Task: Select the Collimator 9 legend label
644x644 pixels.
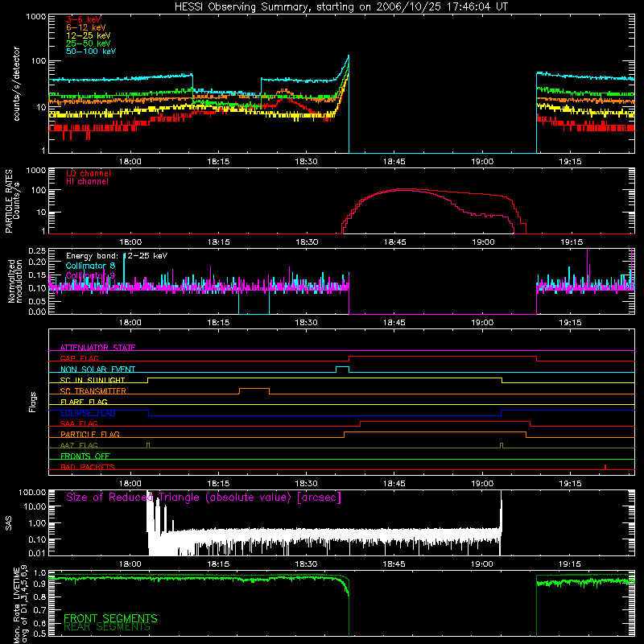Action: pos(90,275)
